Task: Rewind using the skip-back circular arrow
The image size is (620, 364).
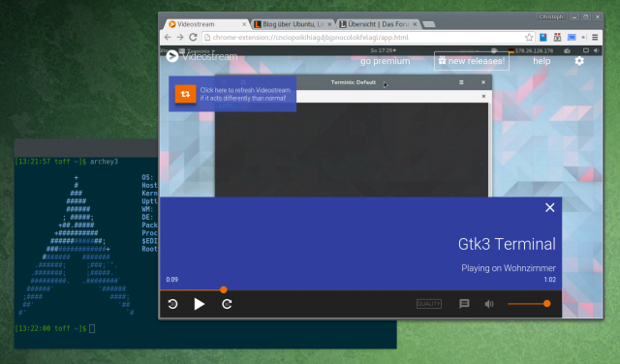Action: (172, 304)
